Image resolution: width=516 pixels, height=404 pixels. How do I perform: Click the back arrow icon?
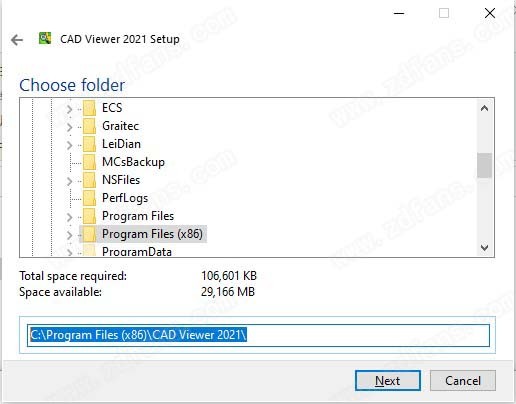pyautogui.click(x=17, y=40)
